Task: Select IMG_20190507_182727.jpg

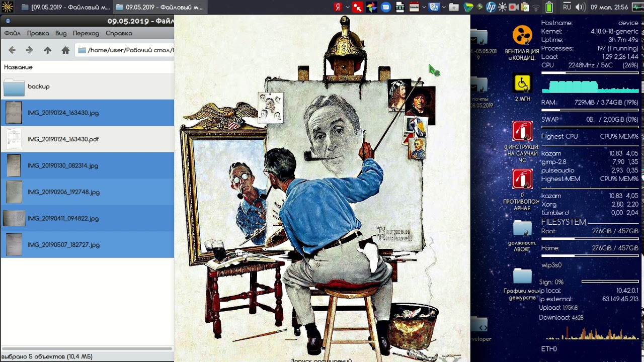Action: pyautogui.click(x=87, y=244)
